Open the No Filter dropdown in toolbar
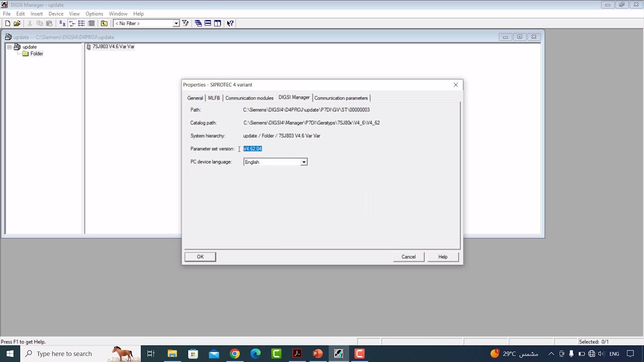644x362 pixels. [176, 23]
